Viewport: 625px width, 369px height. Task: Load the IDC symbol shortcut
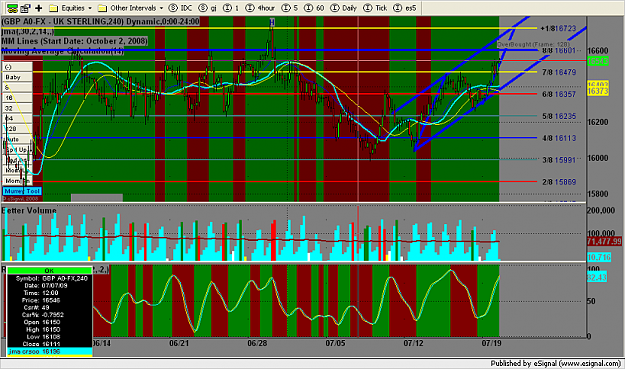pyautogui.click(x=180, y=8)
